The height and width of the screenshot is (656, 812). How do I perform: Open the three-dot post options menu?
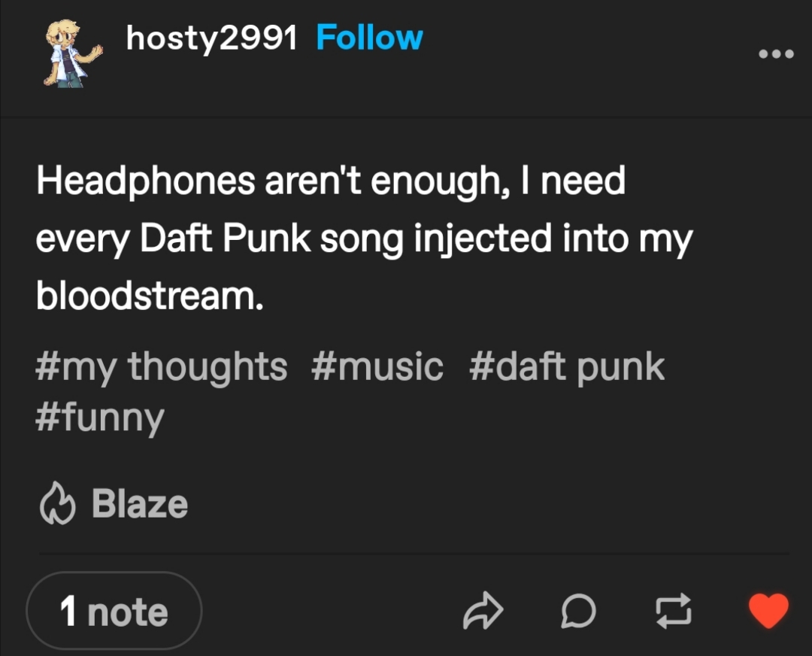tap(776, 53)
